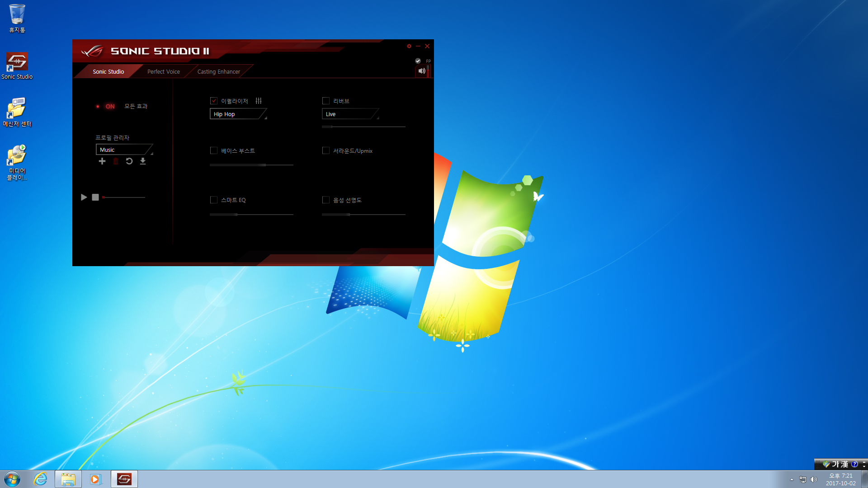Launch Internet Explorer from taskbar

coord(41,479)
